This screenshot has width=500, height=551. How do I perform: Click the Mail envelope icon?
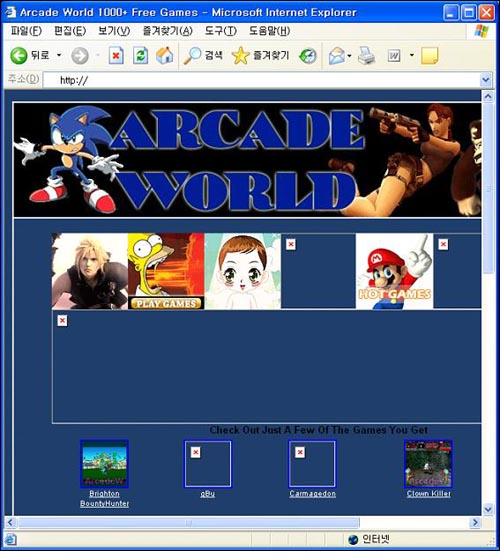337,56
